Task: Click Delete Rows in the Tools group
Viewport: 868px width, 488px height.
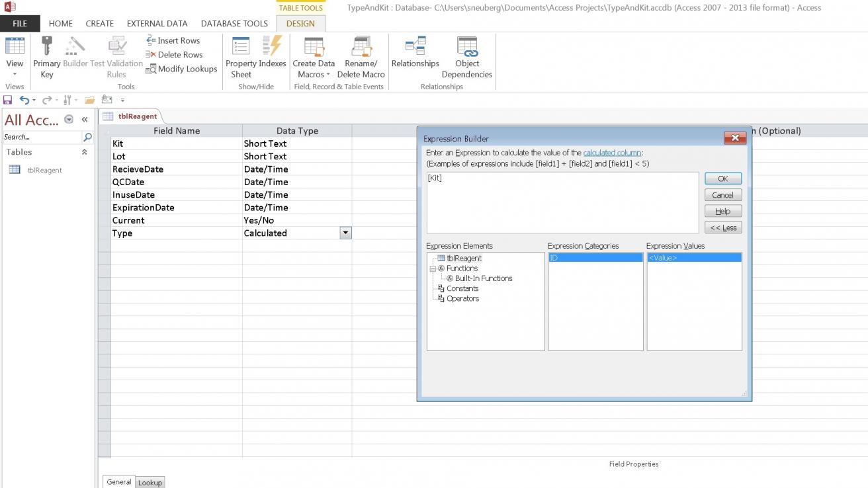Action: click(x=174, y=55)
